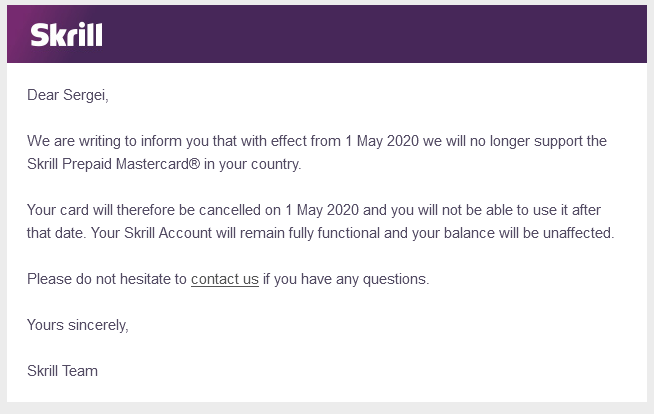Click the words 'if you have any questions'
Screen dimensions: 654x414
(x=345, y=279)
